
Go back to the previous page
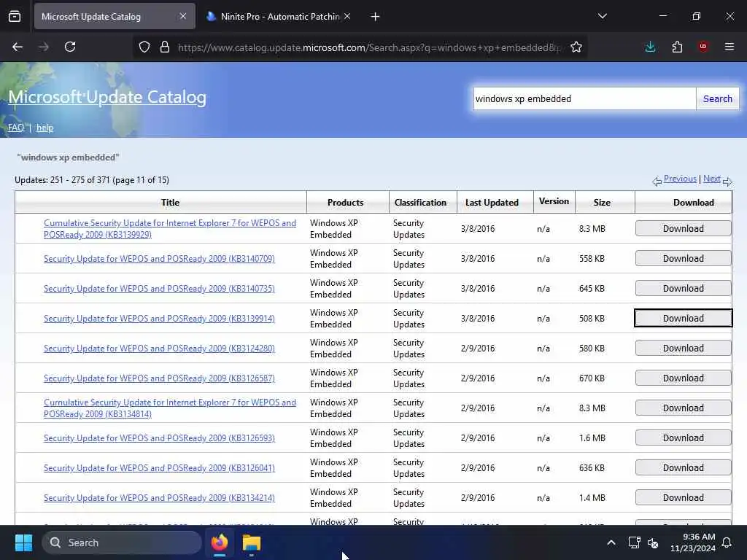18,47
